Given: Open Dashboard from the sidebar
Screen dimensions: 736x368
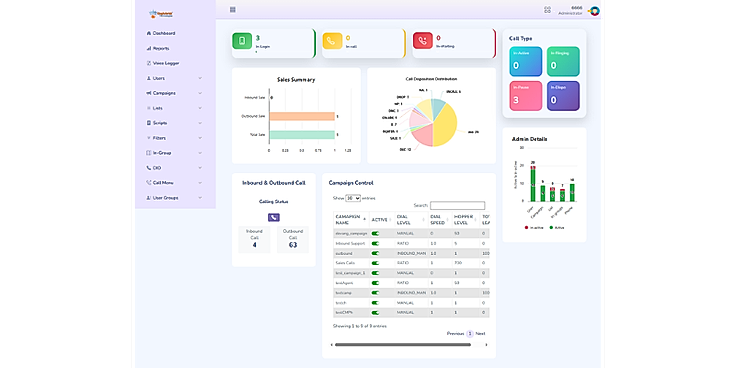Looking at the screenshot, I should click(x=164, y=33).
